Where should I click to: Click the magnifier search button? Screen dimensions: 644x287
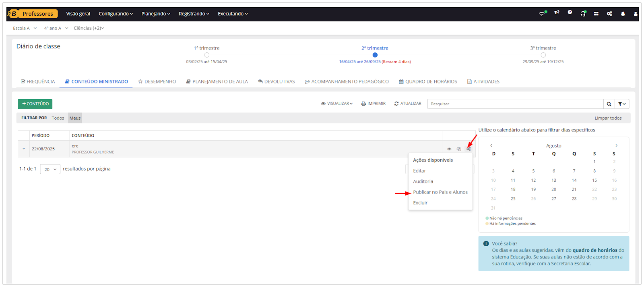click(609, 104)
